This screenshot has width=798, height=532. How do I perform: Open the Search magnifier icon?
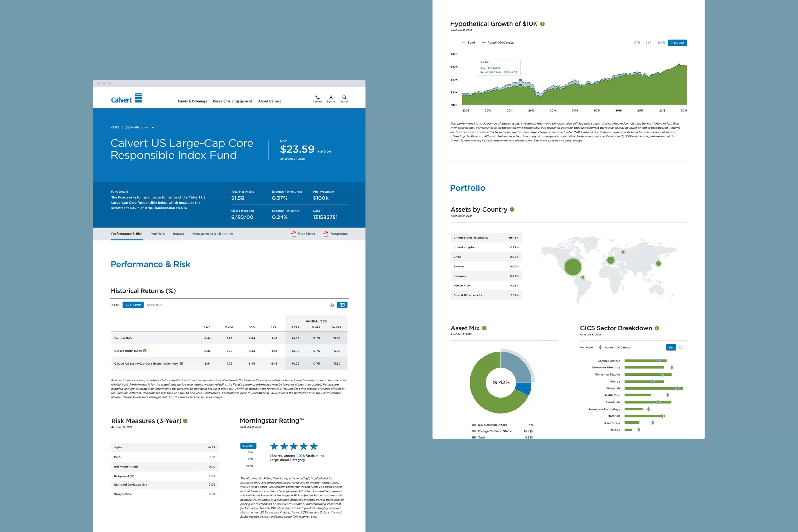click(344, 97)
